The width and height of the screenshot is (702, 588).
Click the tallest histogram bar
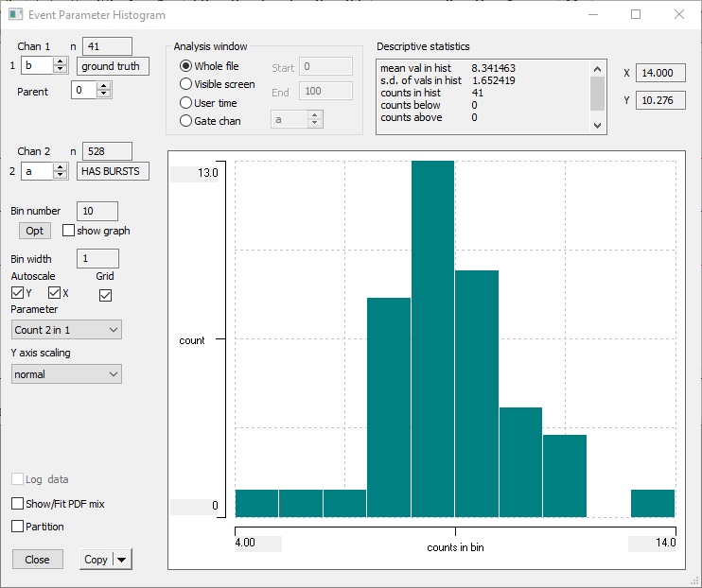coord(433,338)
